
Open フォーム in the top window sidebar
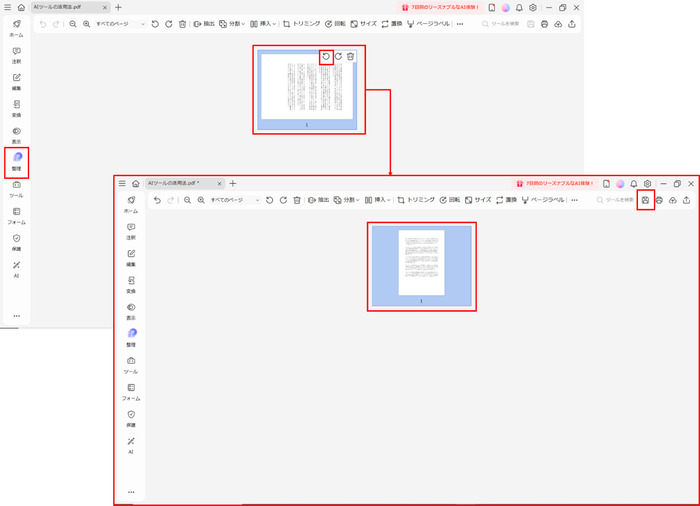pos(17,216)
